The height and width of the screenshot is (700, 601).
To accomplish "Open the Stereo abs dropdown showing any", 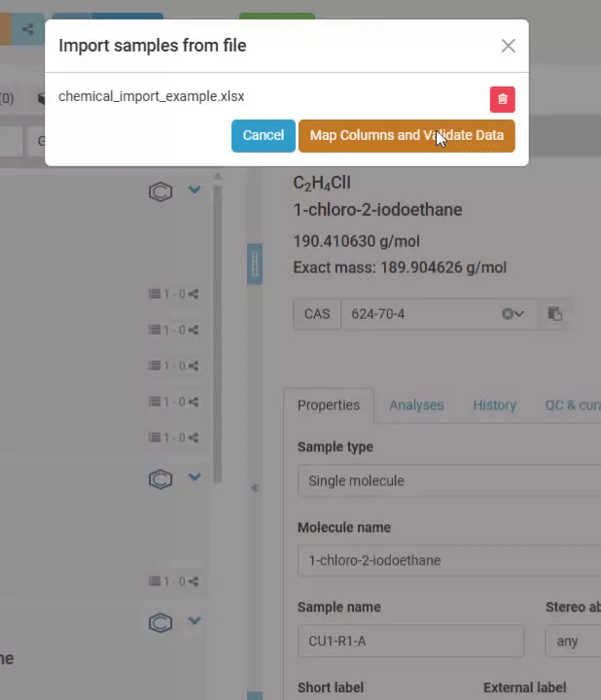I will 574,641.
